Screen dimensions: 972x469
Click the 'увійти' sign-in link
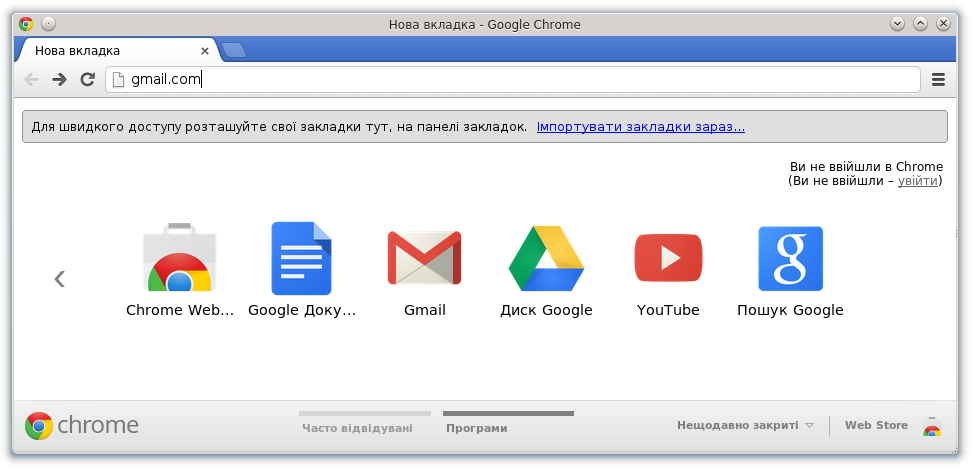point(917,181)
